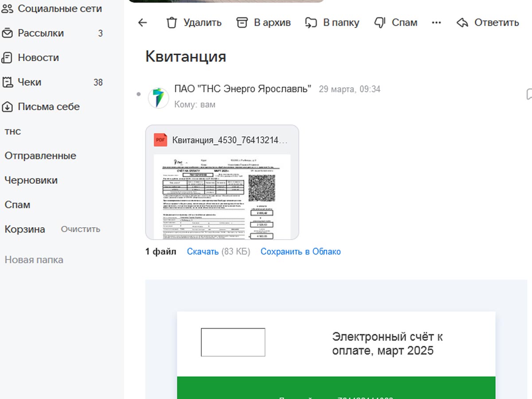Click the red PDF file icon
Image resolution: width=532 pixels, height=399 pixels.
[160, 140]
